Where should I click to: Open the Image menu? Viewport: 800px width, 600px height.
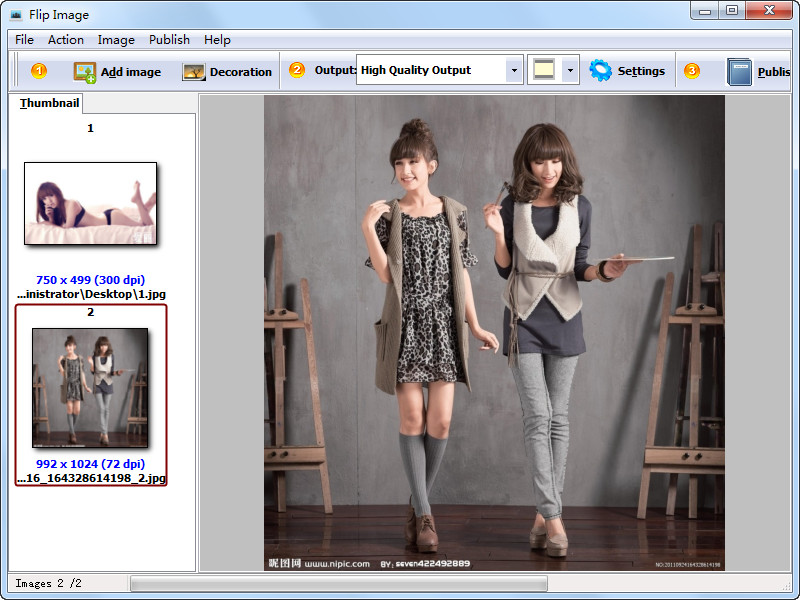(x=116, y=40)
